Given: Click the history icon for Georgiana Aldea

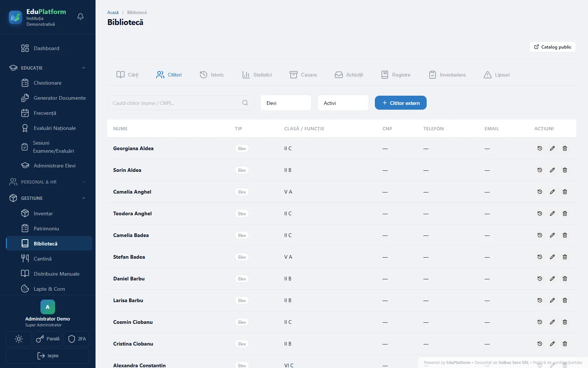Looking at the screenshot, I should pyautogui.click(x=540, y=148).
